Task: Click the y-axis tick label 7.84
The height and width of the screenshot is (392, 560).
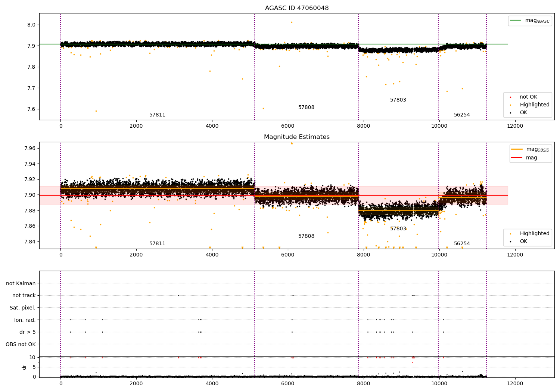Action: pyautogui.click(x=30, y=242)
